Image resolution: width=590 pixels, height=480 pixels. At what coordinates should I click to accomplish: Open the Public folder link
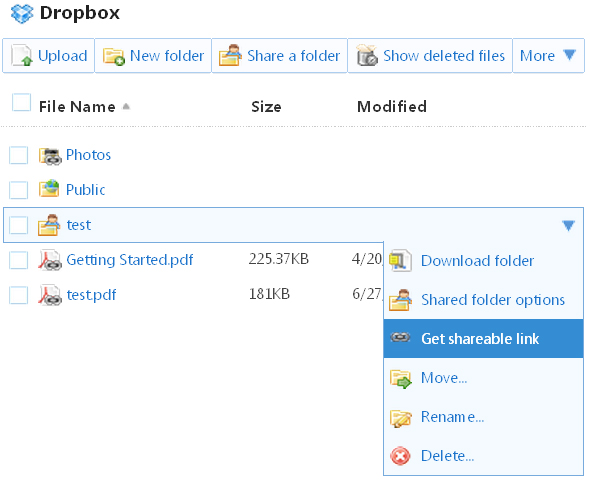tap(85, 190)
